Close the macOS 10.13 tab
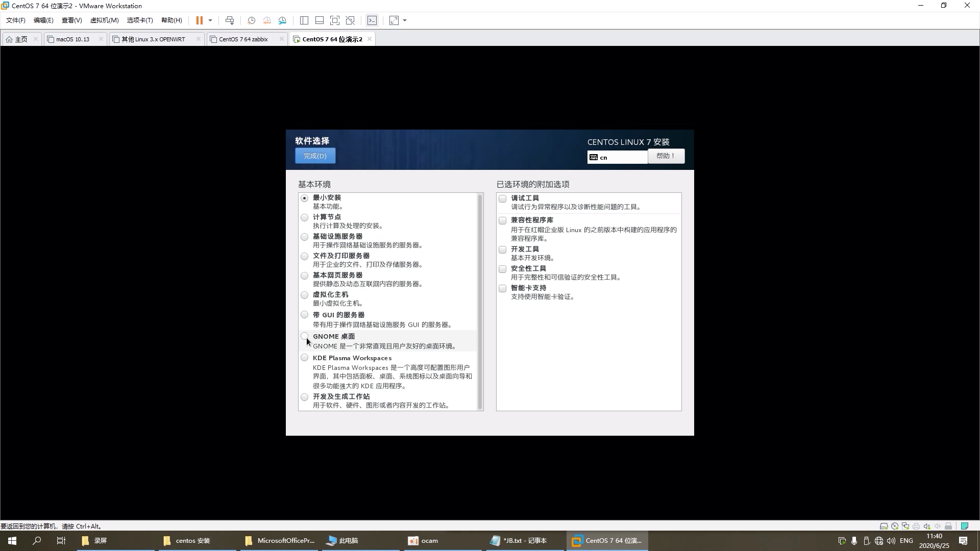The image size is (980, 551). (101, 39)
